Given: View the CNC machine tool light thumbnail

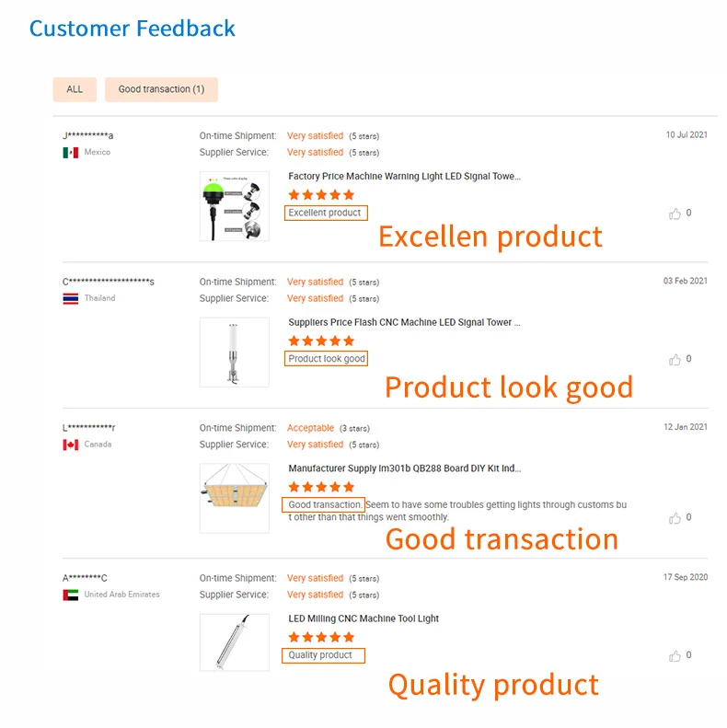Looking at the screenshot, I should click(x=234, y=641).
